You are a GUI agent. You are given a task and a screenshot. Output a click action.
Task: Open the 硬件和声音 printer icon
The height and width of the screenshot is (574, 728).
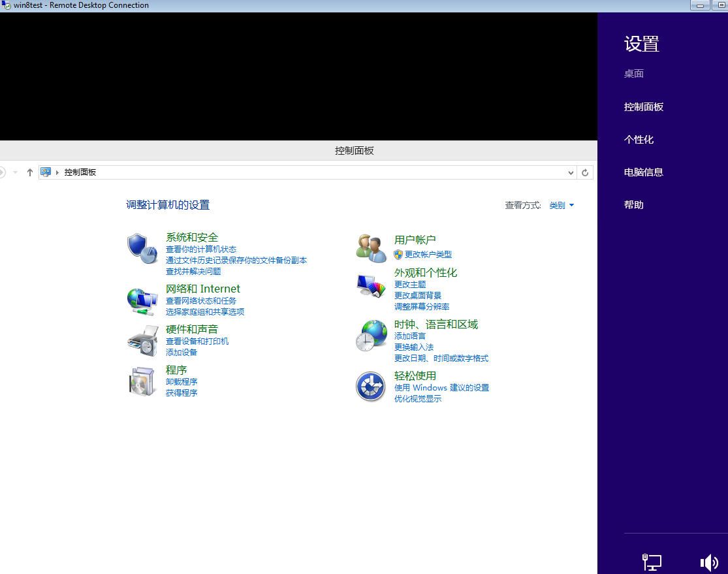(142, 341)
